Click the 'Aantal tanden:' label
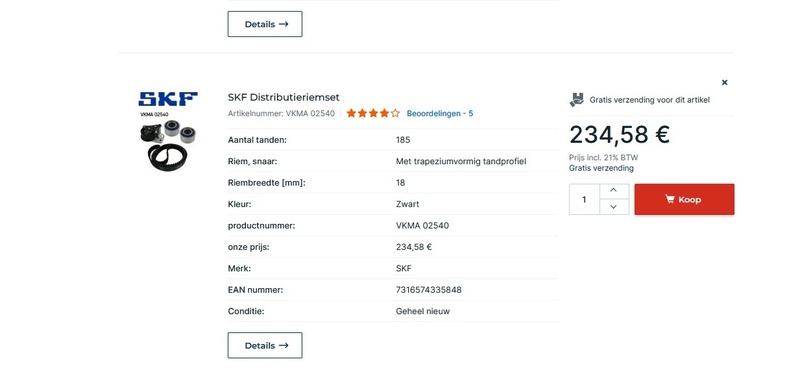800x370 pixels. 257,140
